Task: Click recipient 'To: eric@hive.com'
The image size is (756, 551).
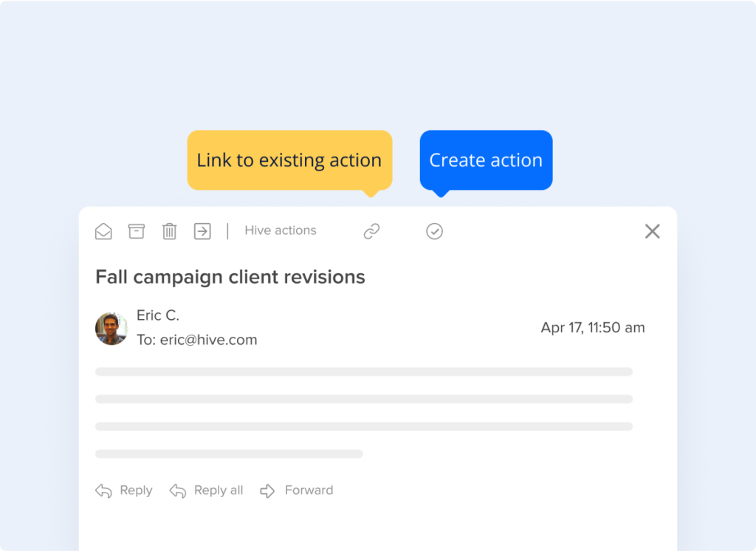Action: pyautogui.click(x=196, y=340)
